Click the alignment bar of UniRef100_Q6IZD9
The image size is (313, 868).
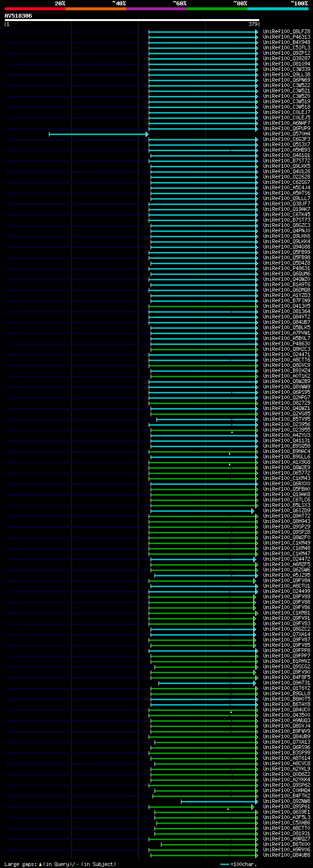click(202, 511)
